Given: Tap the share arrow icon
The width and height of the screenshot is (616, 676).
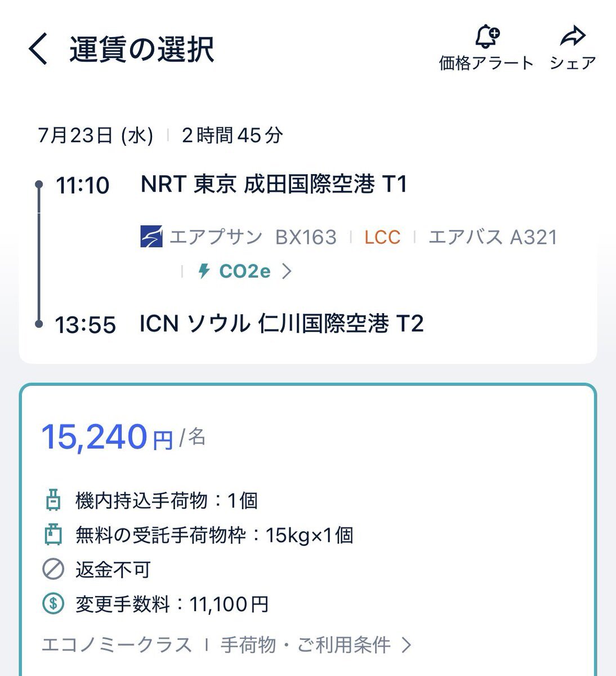Looking at the screenshot, I should point(573,37).
